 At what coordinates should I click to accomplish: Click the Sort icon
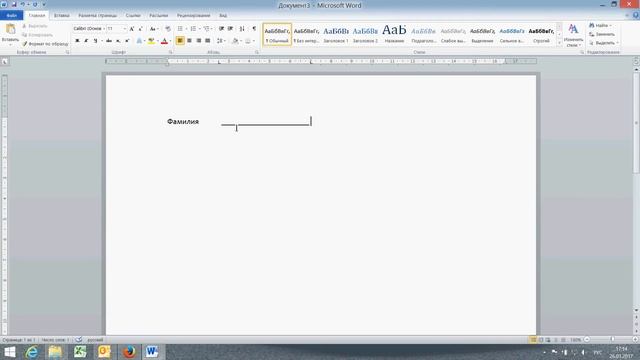pyautogui.click(x=242, y=29)
